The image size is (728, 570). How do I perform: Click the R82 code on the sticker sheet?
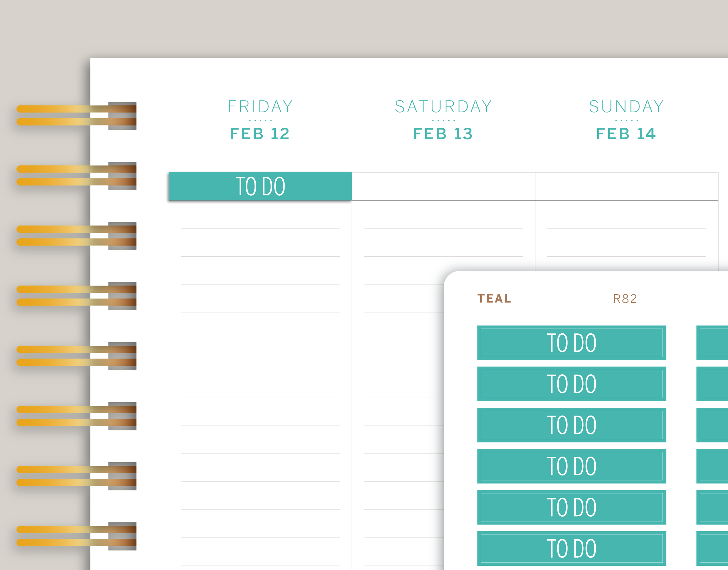pos(625,299)
